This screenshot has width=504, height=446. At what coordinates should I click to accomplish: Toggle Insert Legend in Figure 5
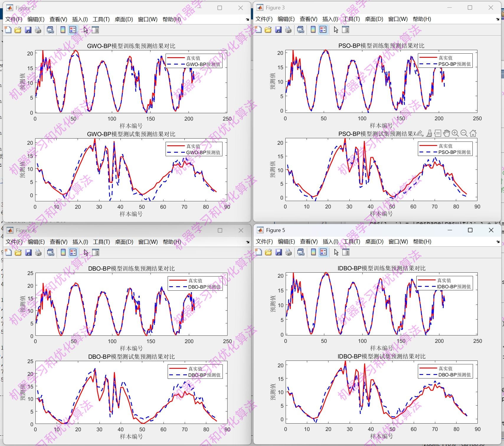tap(323, 252)
